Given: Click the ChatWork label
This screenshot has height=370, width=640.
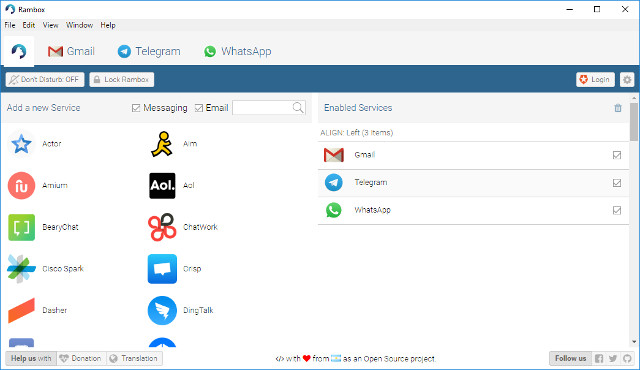Looking at the screenshot, I should coord(200,227).
